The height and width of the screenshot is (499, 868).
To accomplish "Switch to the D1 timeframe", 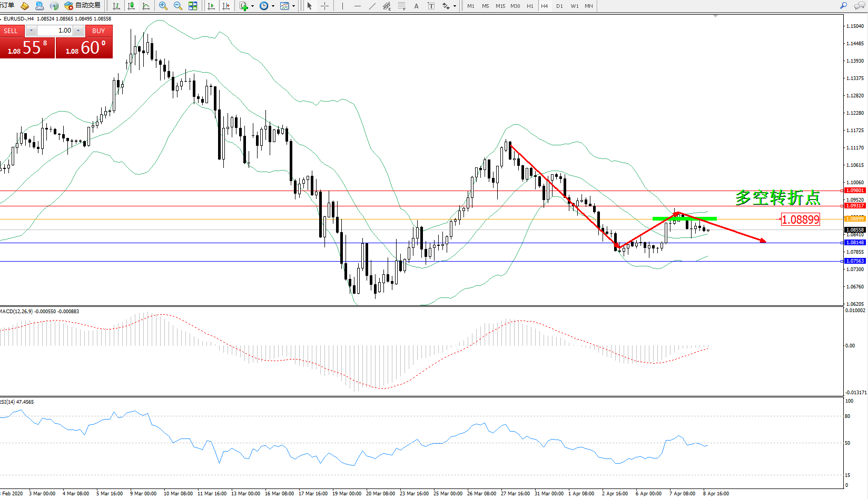I will click(559, 6).
